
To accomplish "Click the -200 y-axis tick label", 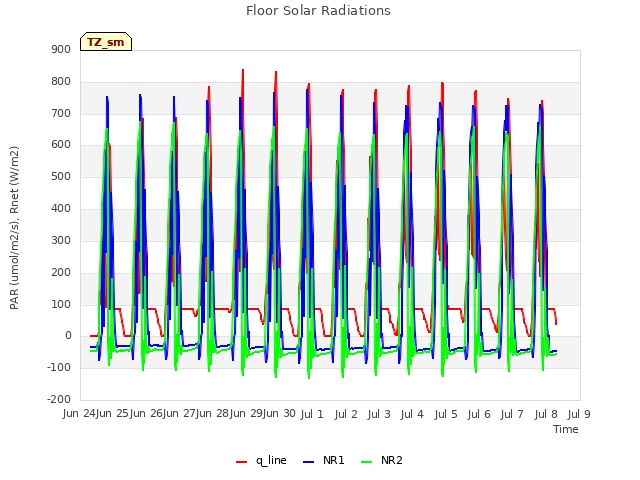I will click(59, 399).
